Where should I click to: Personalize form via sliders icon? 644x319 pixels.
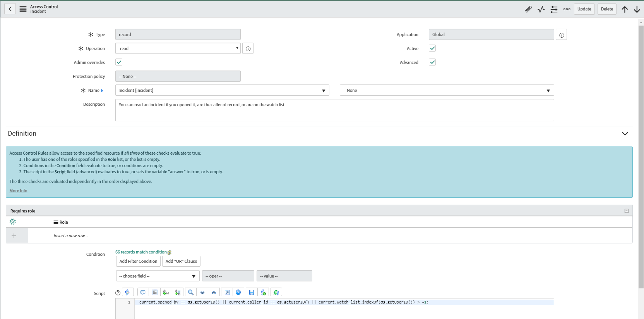coord(554,9)
